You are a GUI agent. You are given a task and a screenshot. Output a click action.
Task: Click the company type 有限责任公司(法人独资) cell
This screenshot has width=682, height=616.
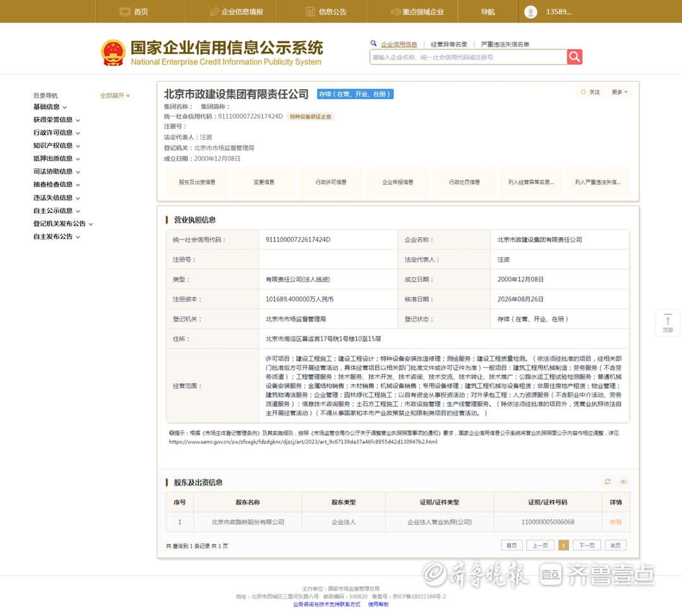[x=328, y=279]
